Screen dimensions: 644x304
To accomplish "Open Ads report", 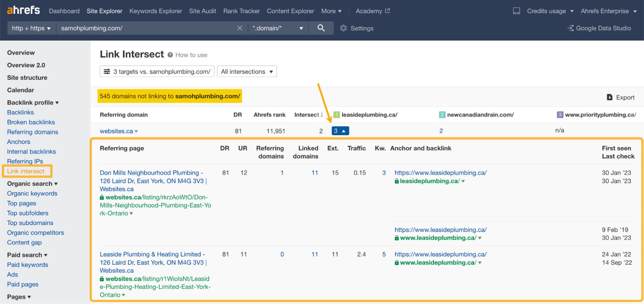I will [x=13, y=274].
